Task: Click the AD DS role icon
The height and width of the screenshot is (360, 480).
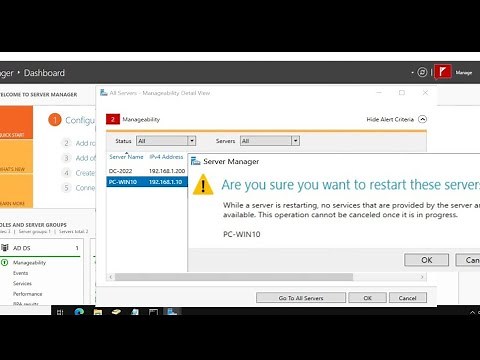Action: pyautogui.click(x=5, y=248)
